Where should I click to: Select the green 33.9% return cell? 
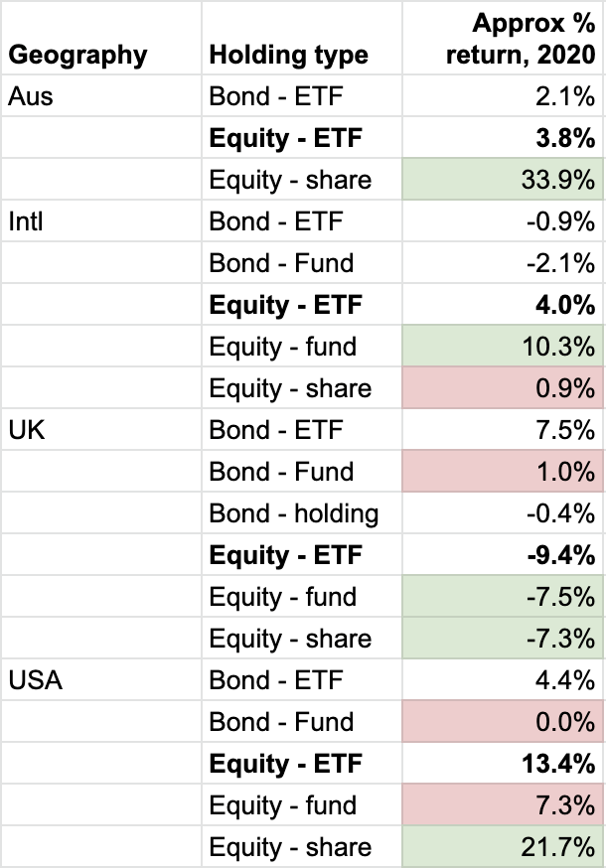502,180
